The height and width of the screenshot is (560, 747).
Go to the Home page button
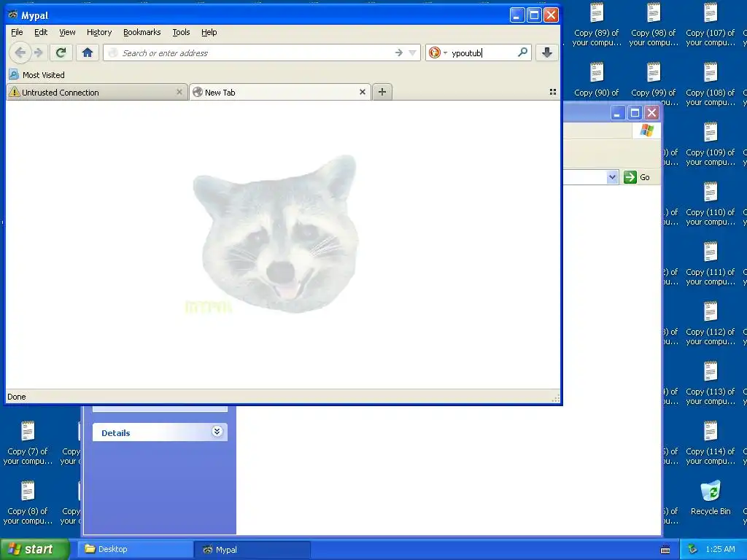pos(88,52)
